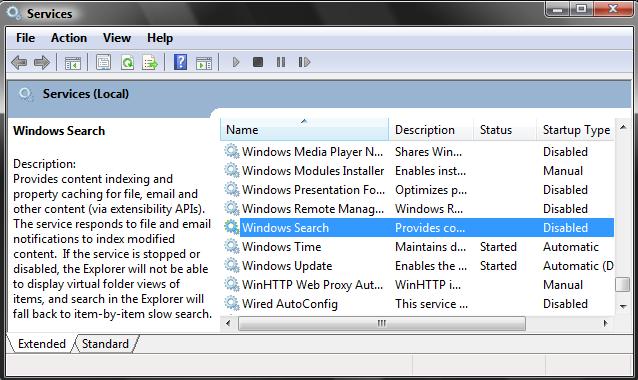
Task: Click the Services (Local) magnifier icon
Action: 25,94
